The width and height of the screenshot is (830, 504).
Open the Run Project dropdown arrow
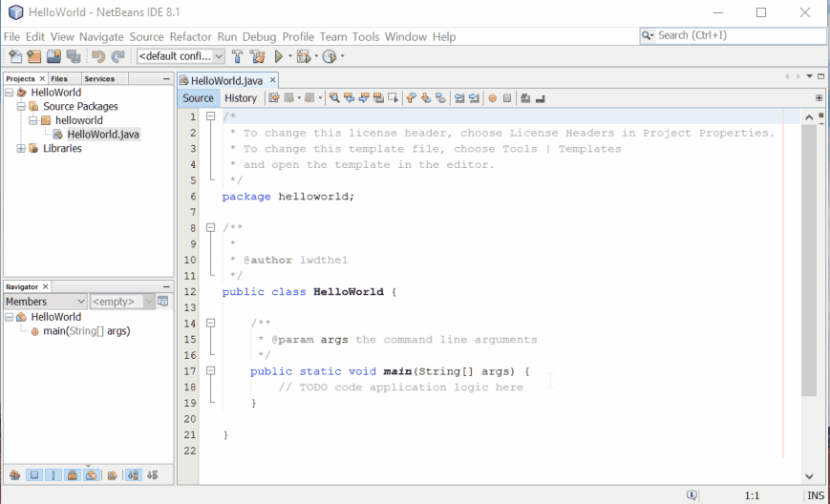[290, 56]
